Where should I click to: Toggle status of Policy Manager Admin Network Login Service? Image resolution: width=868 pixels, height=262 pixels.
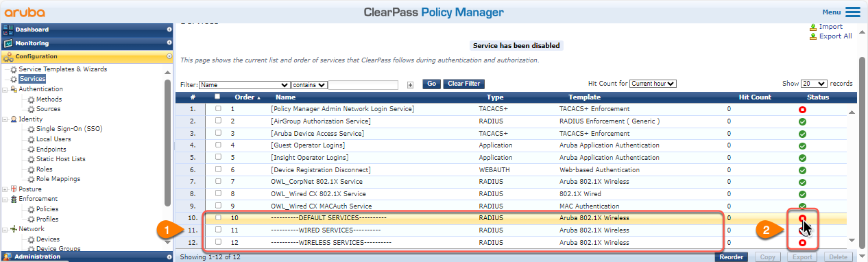point(802,110)
